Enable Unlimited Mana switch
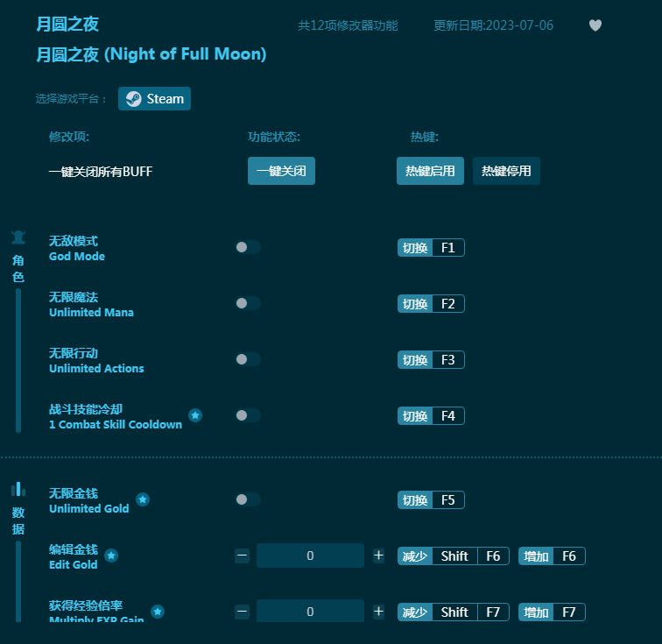Image resolution: width=662 pixels, height=644 pixels. [248, 303]
